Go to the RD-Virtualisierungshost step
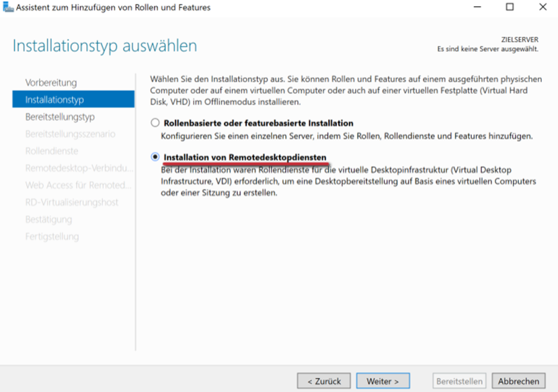 tap(71, 203)
